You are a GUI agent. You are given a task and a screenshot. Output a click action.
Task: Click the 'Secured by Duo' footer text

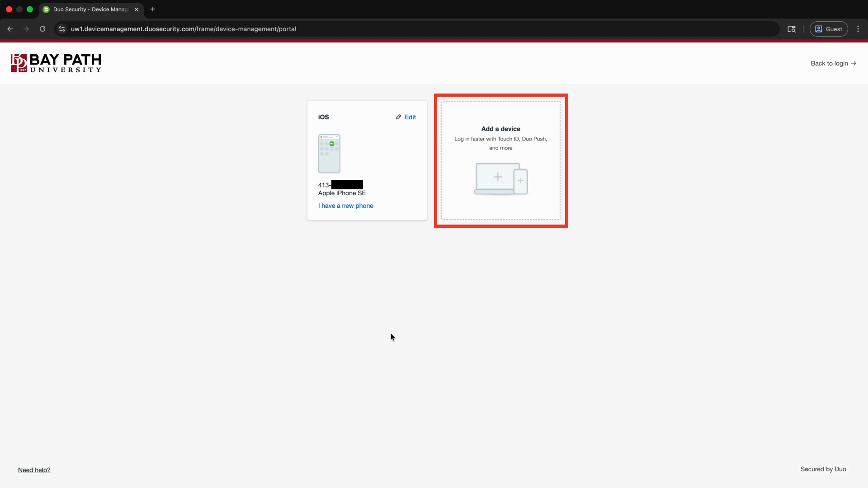(x=823, y=469)
